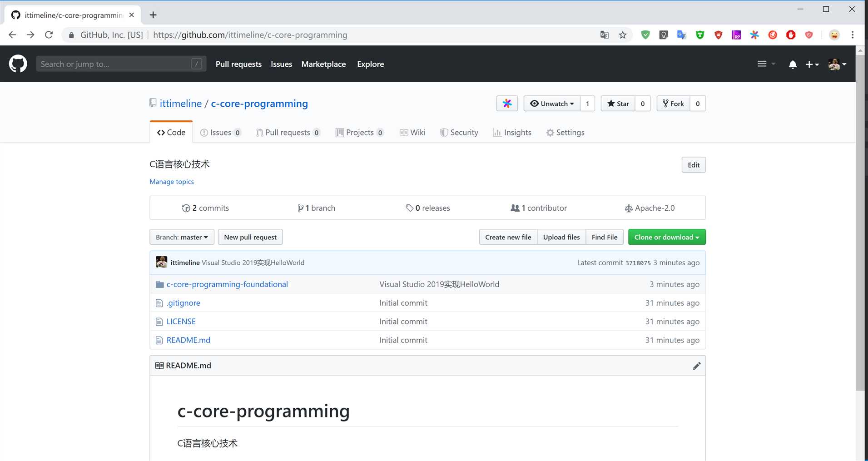The image size is (868, 461).
Task: Click Find File
Action: [x=605, y=237]
